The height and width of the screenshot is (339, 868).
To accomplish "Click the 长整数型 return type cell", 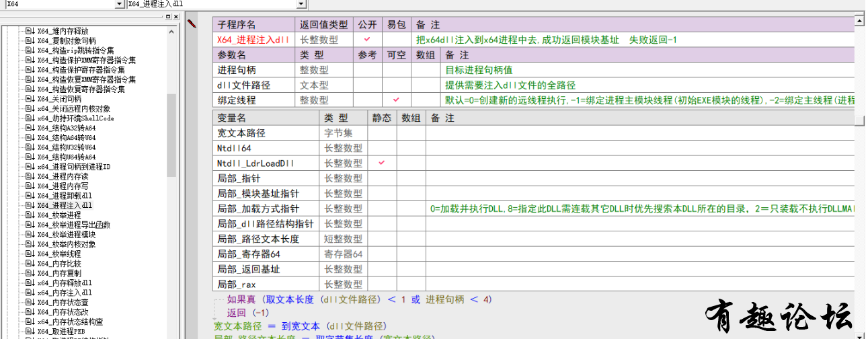I will coord(324,40).
